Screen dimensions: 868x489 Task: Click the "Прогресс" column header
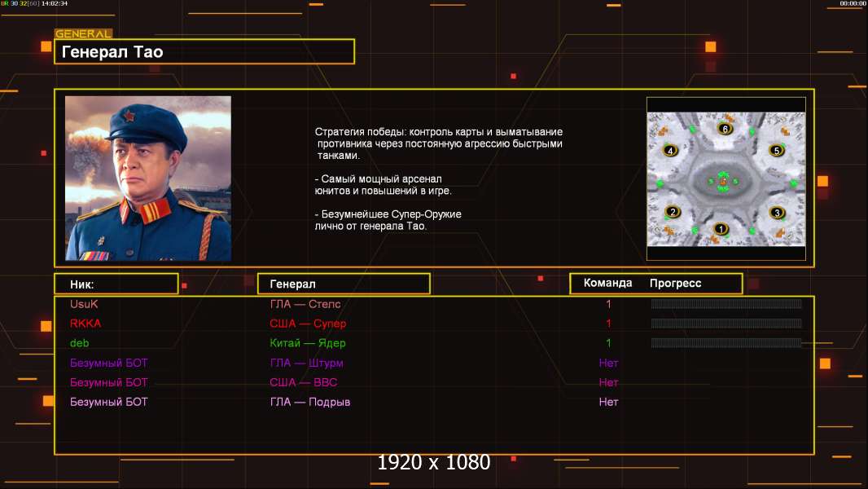pyautogui.click(x=675, y=284)
